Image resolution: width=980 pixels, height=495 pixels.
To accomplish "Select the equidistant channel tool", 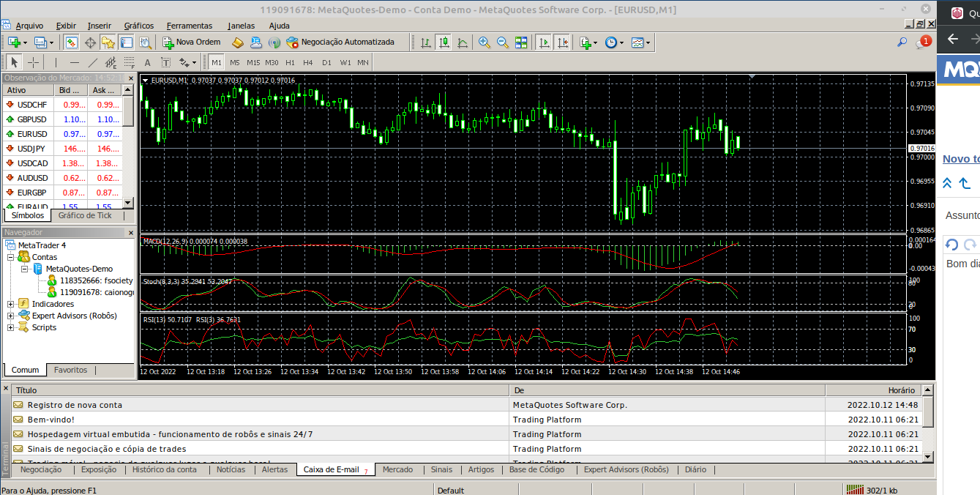I will pyautogui.click(x=111, y=62).
